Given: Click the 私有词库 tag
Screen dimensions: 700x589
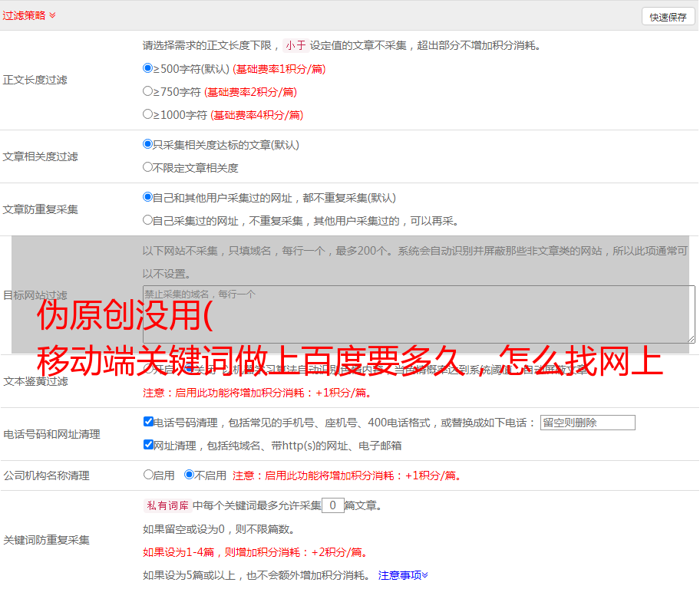Looking at the screenshot, I should tap(167, 505).
